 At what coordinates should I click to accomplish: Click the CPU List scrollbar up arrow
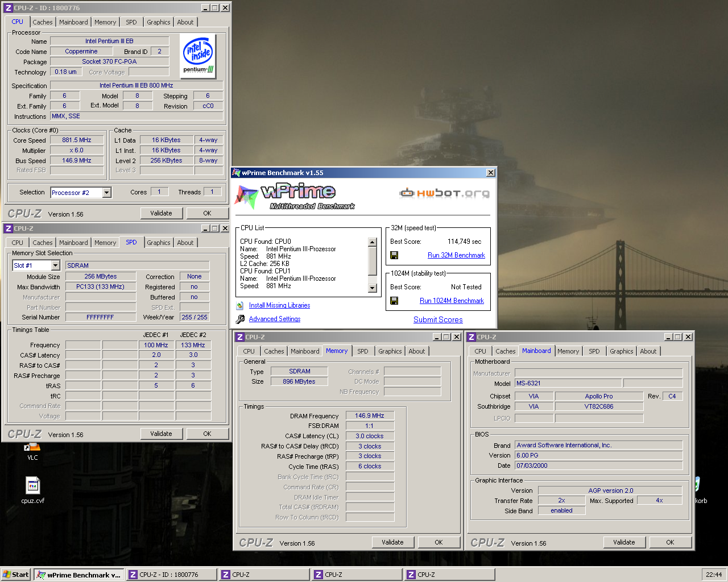373,242
